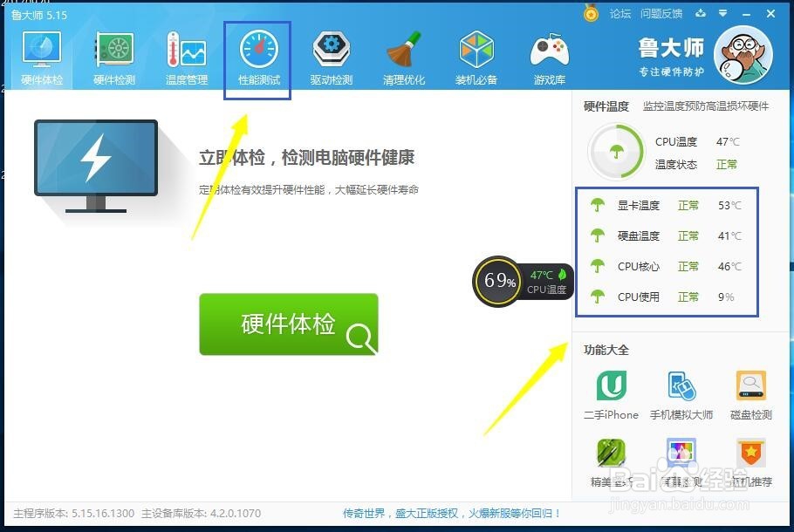
Task: Open the main menu dropdown triangle
Action: click(x=723, y=13)
